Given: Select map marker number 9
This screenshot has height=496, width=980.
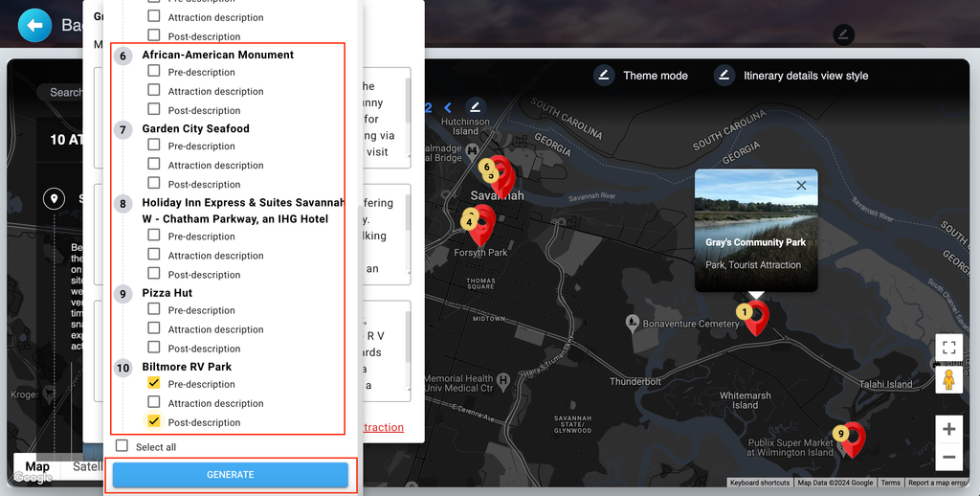Looking at the screenshot, I should (853, 439).
